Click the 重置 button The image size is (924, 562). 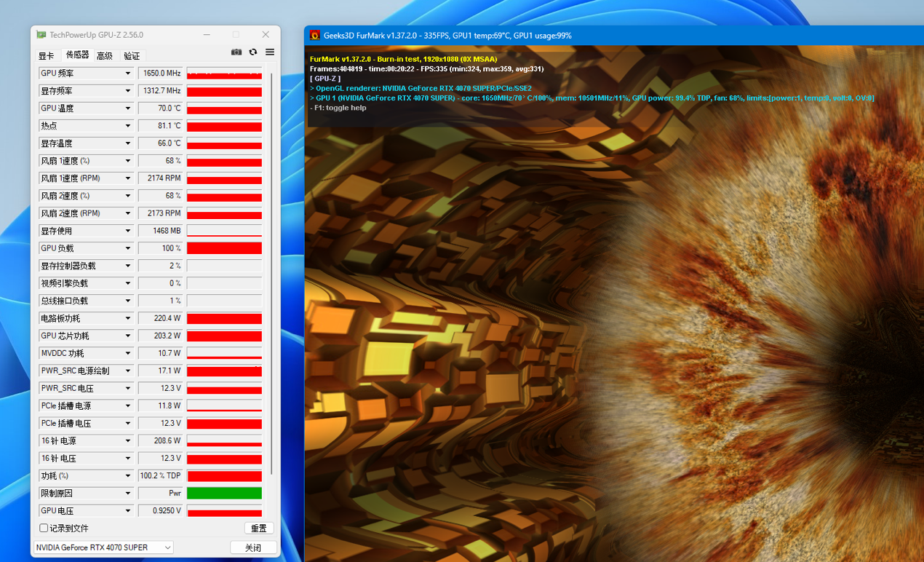tap(259, 528)
